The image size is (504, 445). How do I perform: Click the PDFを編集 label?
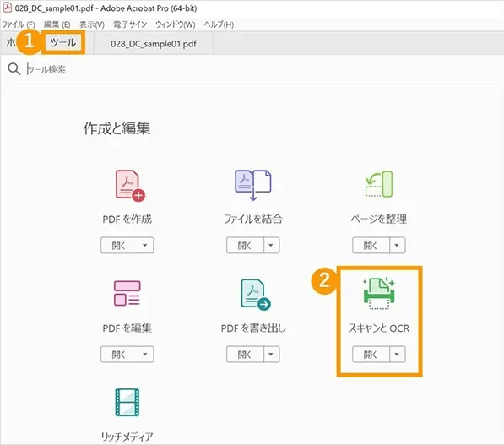pyautogui.click(x=127, y=328)
